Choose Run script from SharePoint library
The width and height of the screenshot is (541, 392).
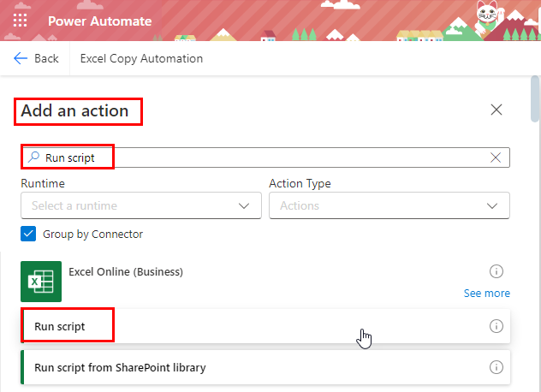[x=265, y=367]
